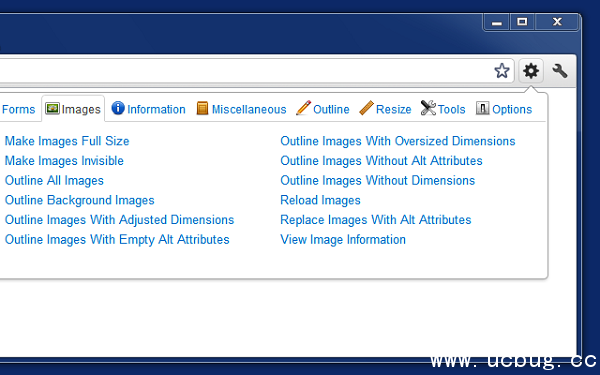Click the Web Developer gear icon

531,71
